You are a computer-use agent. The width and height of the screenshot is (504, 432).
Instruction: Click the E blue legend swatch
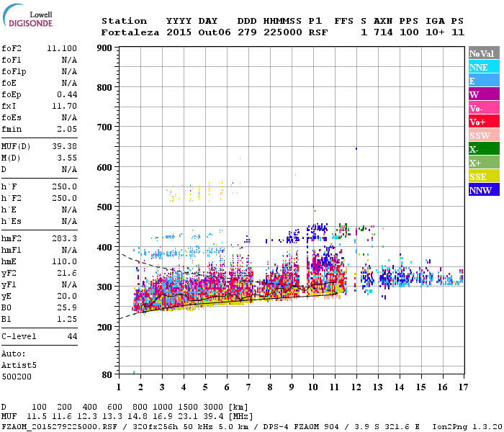click(x=484, y=81)
